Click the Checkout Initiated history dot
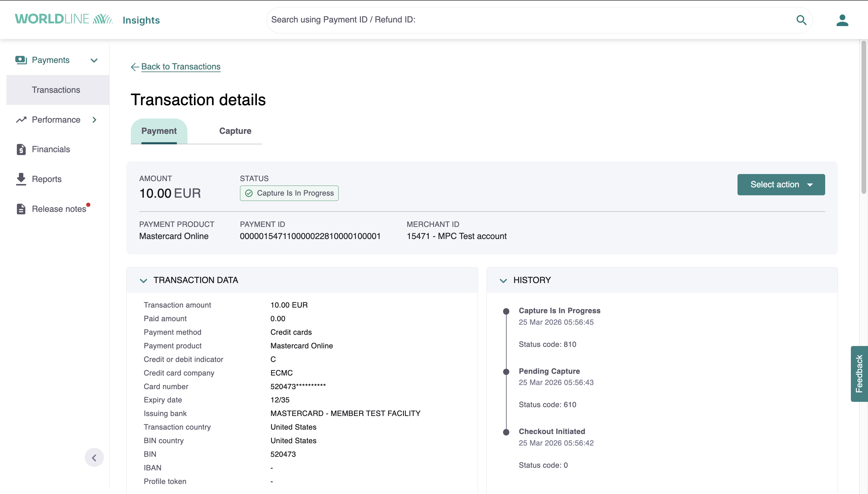Image resolution: width=868 pixels, height=494 pixels. coord(506,432)
